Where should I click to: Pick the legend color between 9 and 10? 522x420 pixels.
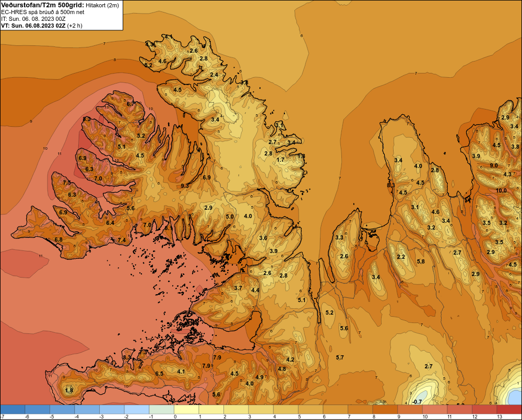coord(410,410)
